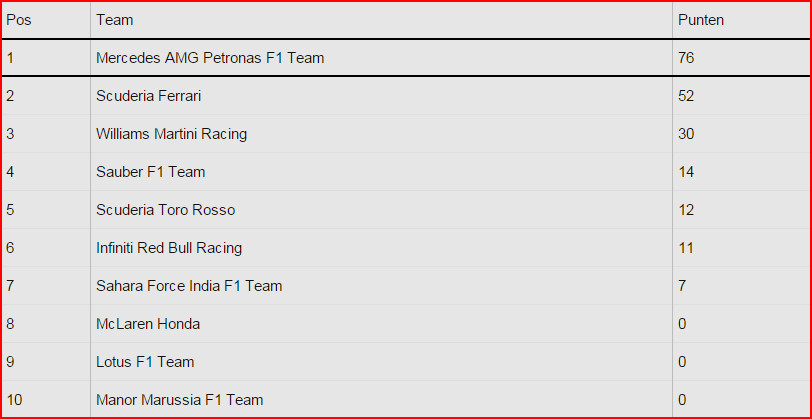Select the Scuderia Ferrari team name

tap(149, 96)
